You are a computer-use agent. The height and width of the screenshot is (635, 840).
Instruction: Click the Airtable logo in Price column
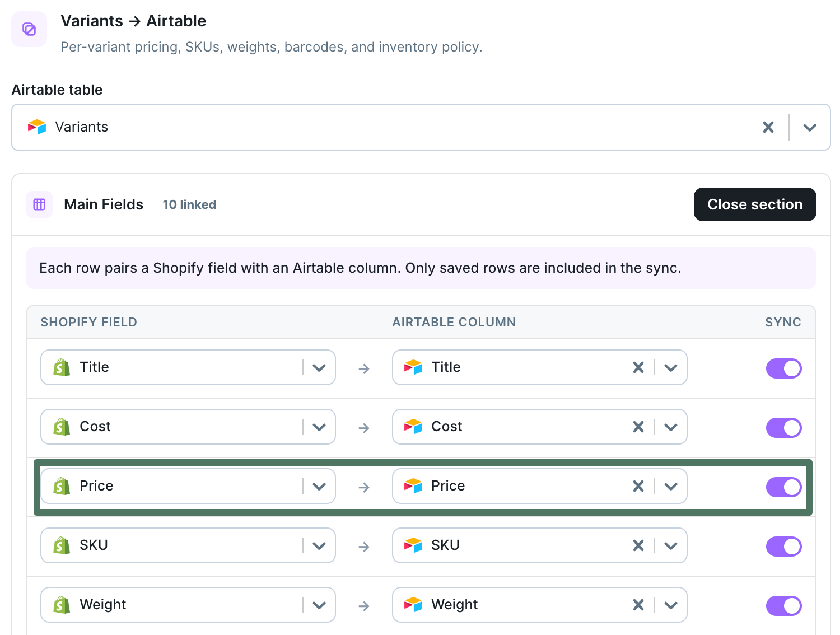pyautogui.click(x=413, y=486)
